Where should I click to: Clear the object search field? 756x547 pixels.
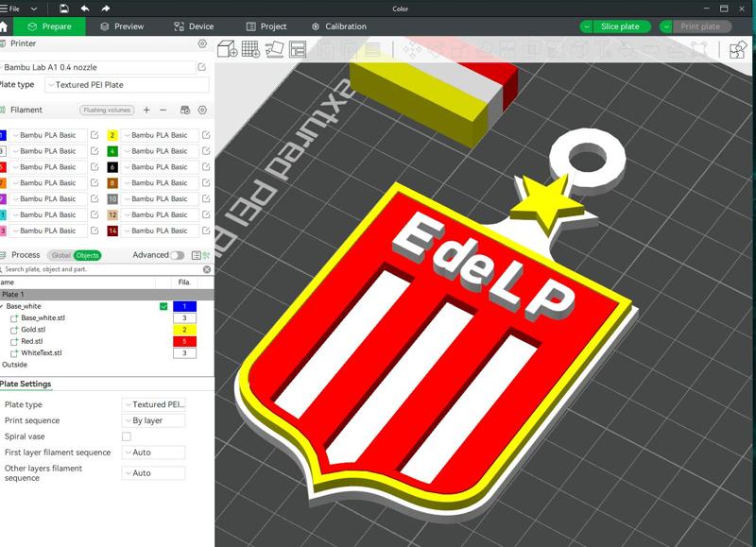coord(207,269)
